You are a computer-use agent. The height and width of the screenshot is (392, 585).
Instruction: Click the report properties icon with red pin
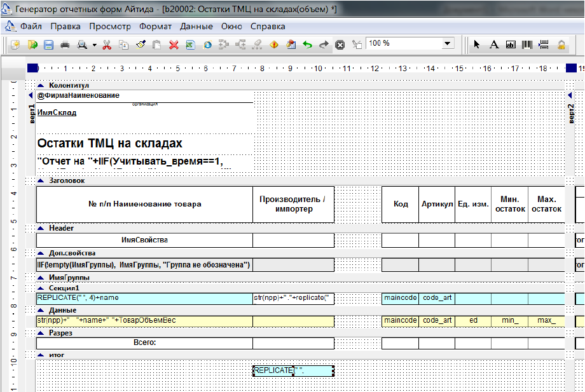(291, 45)
